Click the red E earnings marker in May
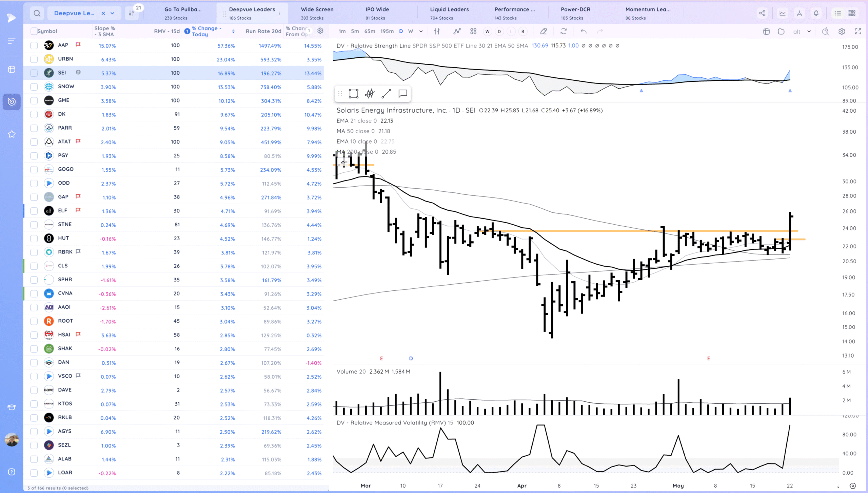The image size is (868, 493). coord(709,358)
